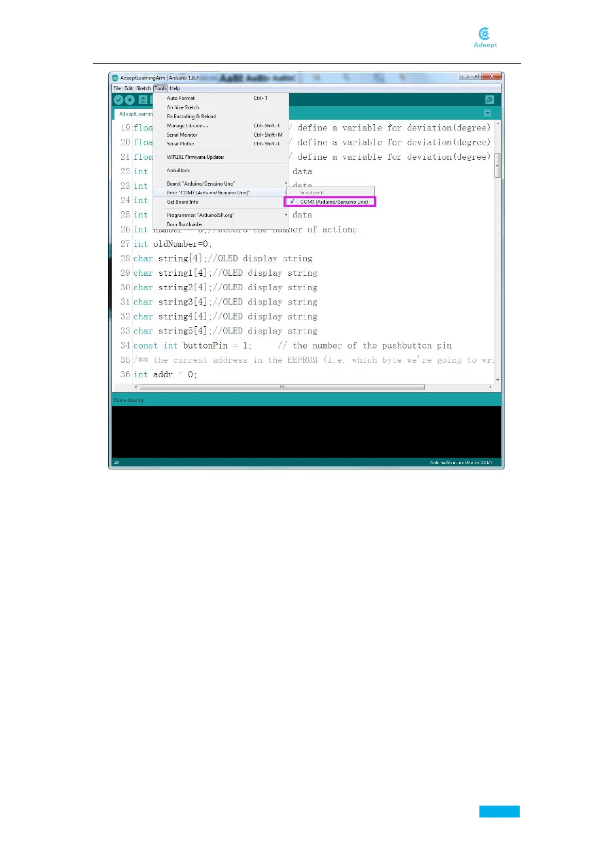Click the Arduino logo in title bar
This screenshot has height=868, width=614.
click(115, 78)
